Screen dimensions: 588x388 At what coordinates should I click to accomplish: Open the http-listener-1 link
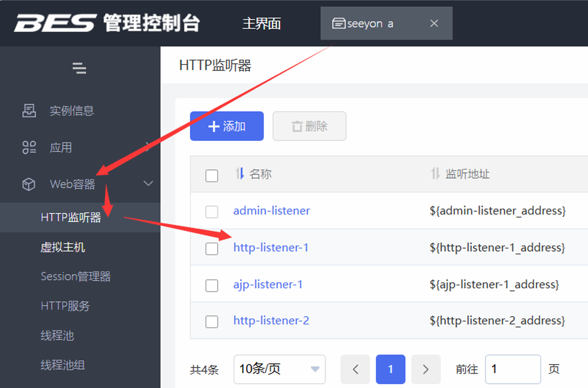point(271,248)
